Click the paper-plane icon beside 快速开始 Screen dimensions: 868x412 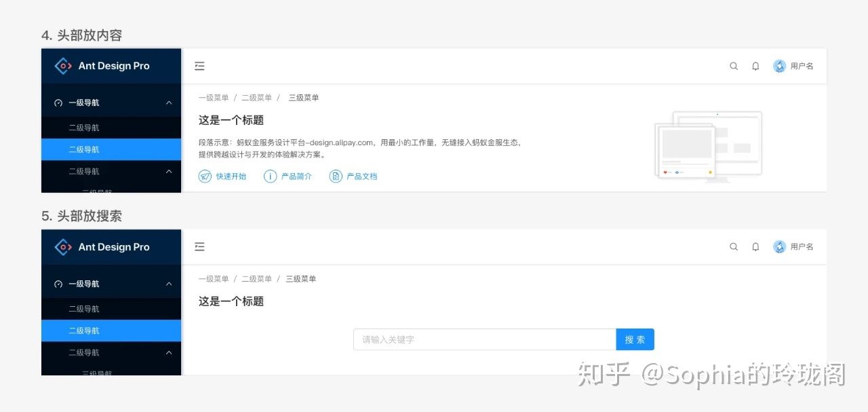pos(205,176)
